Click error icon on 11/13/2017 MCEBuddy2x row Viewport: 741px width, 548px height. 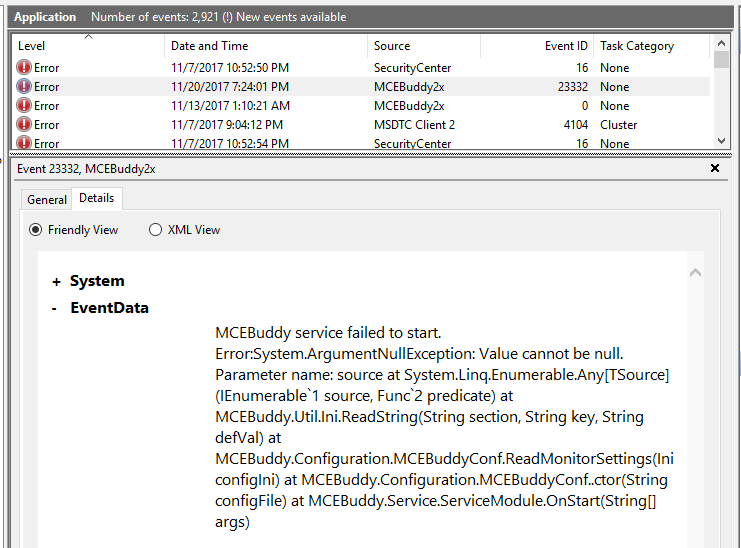(x=24, y=106)
